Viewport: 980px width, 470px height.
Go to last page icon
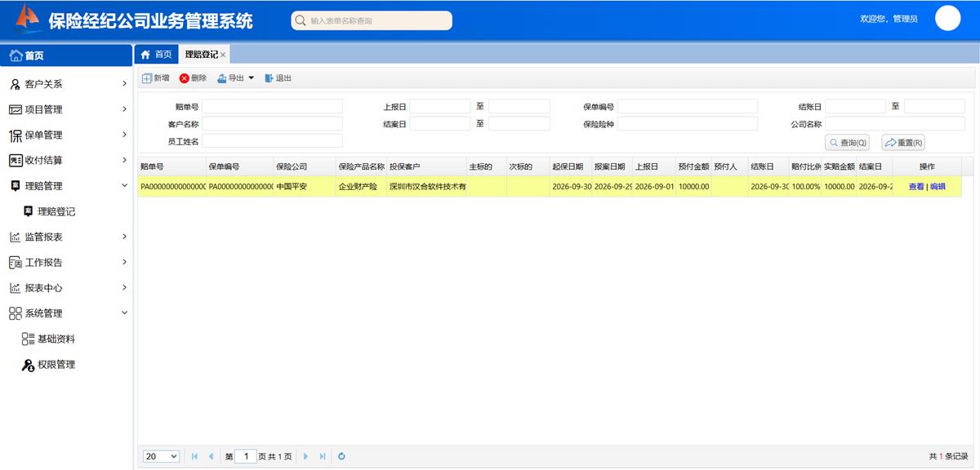coord(323,456)
